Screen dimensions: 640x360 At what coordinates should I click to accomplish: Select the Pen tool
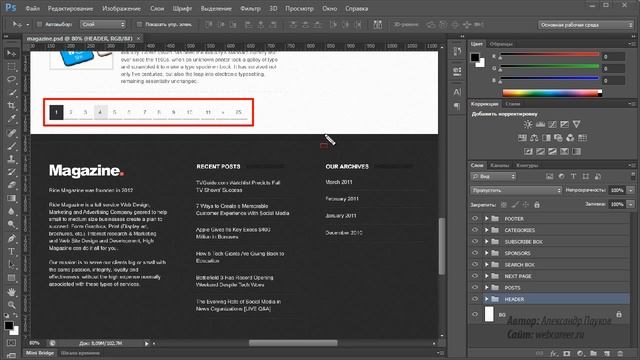coord(11,238)
